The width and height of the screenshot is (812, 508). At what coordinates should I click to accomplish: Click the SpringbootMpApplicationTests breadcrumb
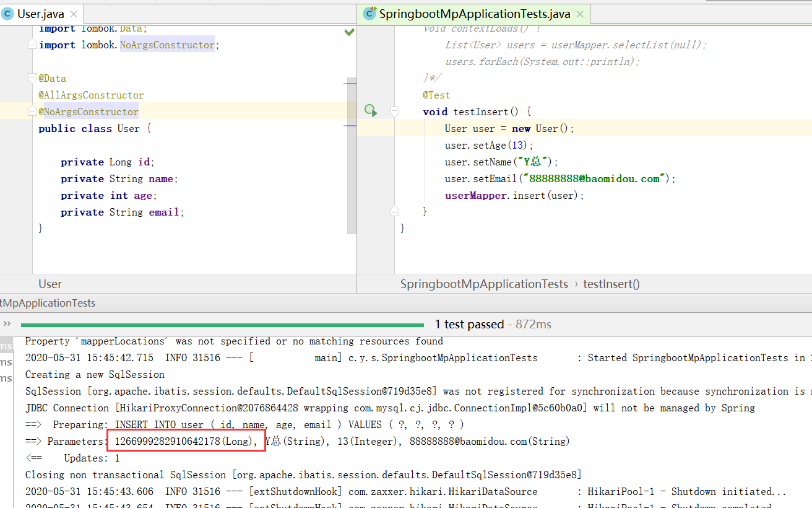(484, 284)
